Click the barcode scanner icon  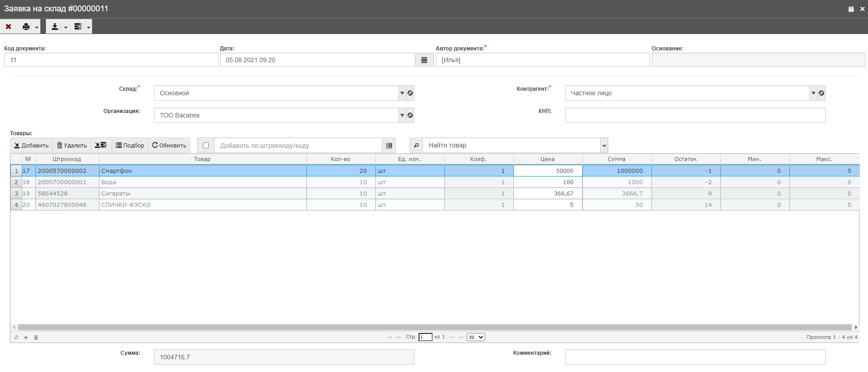(x=389, y=146)
